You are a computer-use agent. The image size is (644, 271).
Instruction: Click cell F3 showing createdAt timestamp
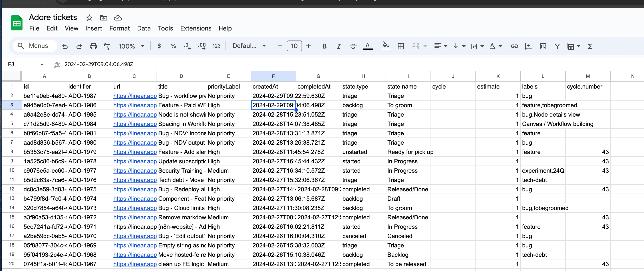pyautogui.click(x=273, y=105)
